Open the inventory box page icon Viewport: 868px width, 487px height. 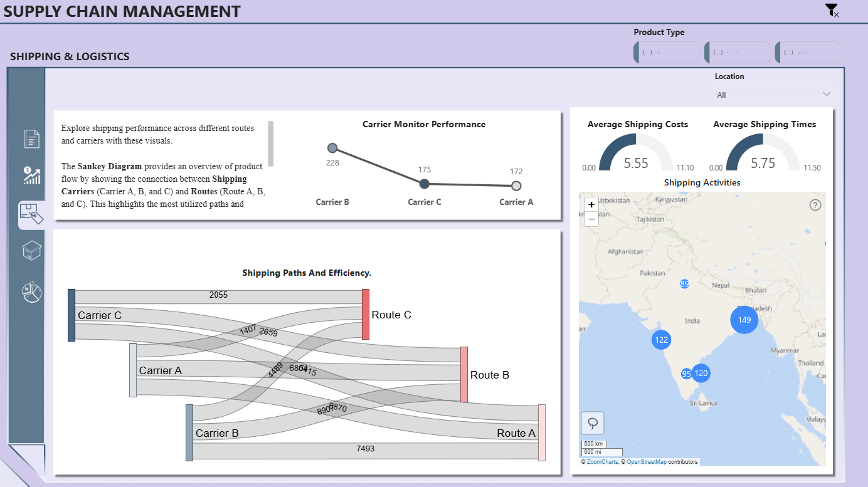click(x=31, y=251)
